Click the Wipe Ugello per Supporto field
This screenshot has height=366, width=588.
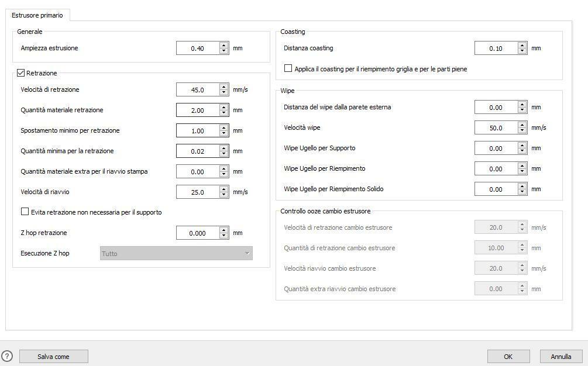(x=496, y=149)
